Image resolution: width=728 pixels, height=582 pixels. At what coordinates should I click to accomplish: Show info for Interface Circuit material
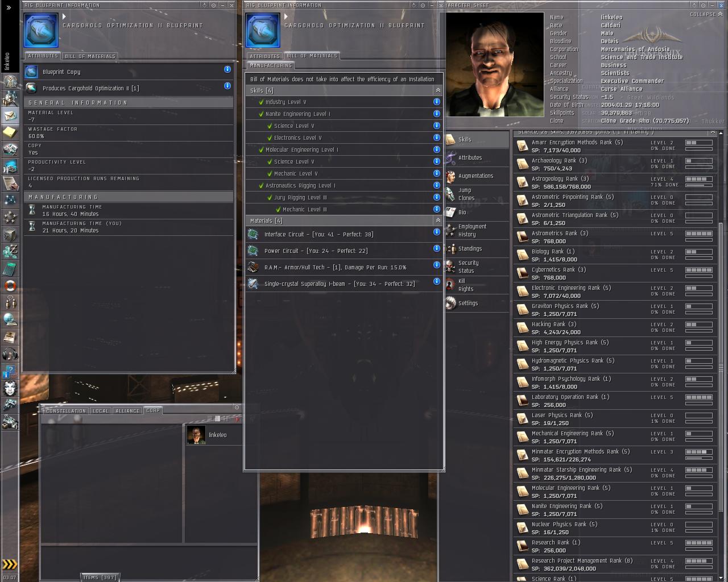(437, 232)
